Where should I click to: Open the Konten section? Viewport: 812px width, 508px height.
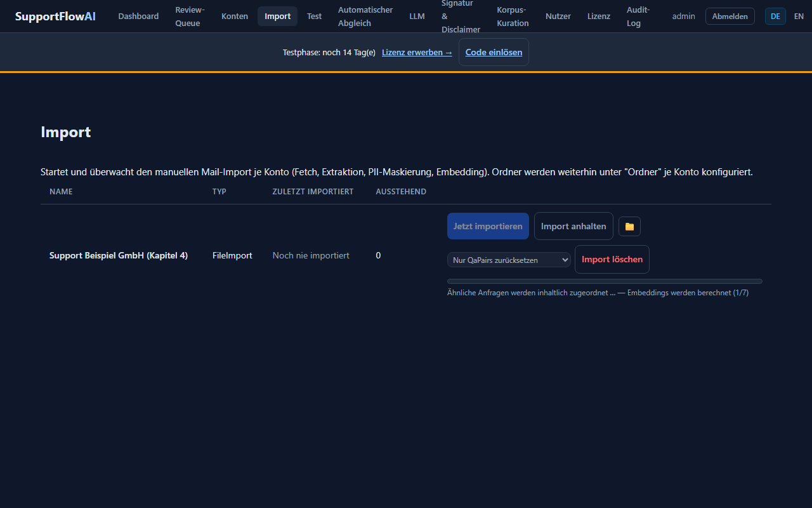pyautogui.click(x=235, y=16)
